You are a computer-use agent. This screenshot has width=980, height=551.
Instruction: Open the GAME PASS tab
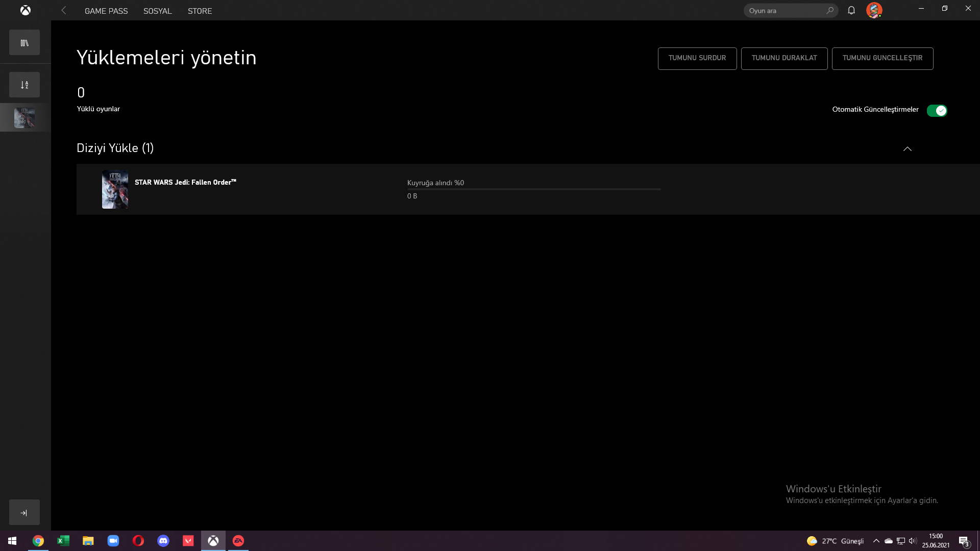coord(106,11)
